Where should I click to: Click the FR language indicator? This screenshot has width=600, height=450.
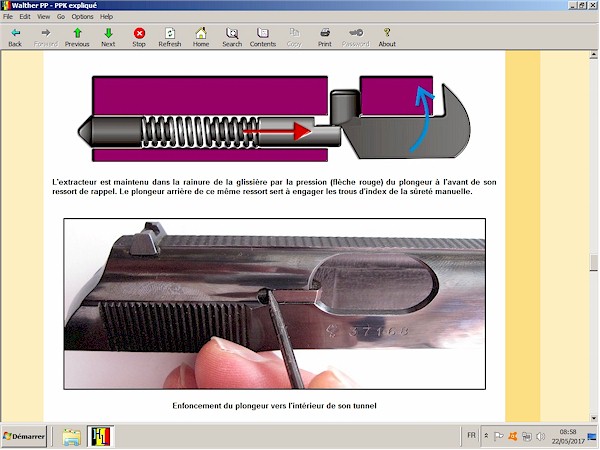[x=471, y=435]
